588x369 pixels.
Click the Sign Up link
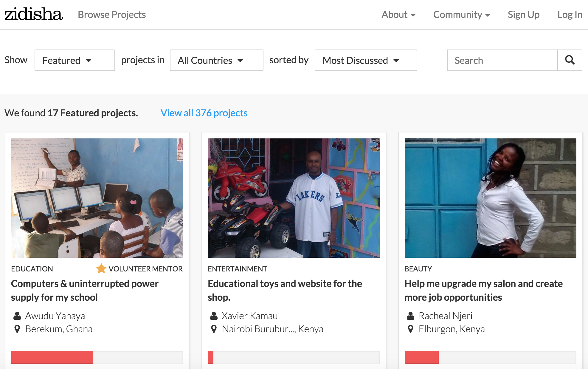[x=523, y=15]
